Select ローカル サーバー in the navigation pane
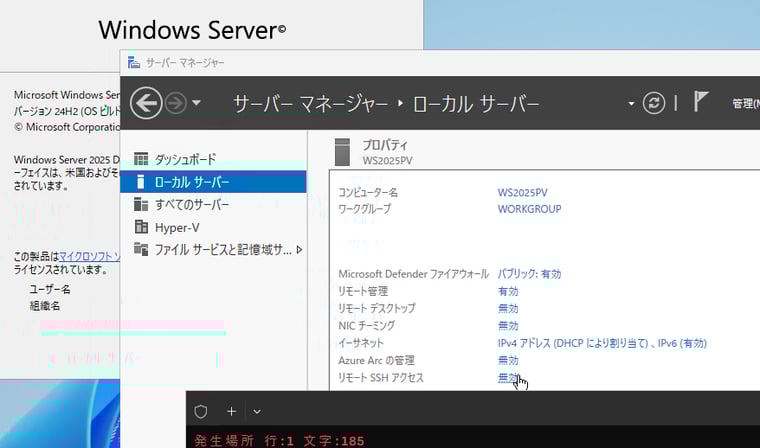Image resolution: width=760 pixels, height=448 pixels. [213, 182]
